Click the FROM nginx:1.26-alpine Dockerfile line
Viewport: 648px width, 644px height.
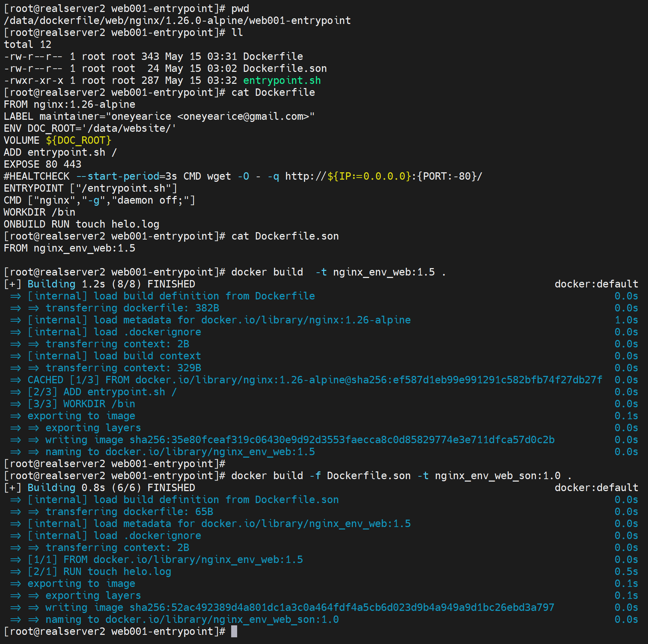(x=69, y=104)
